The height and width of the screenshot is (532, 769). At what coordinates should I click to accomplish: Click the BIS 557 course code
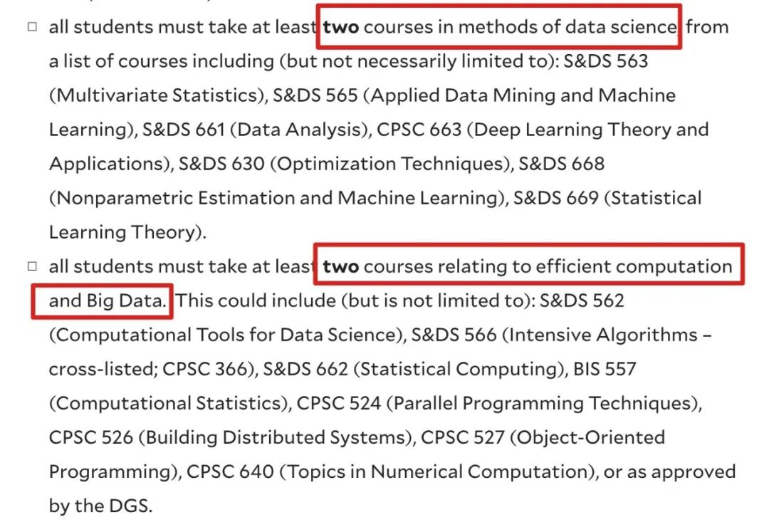tap(605, 369)
